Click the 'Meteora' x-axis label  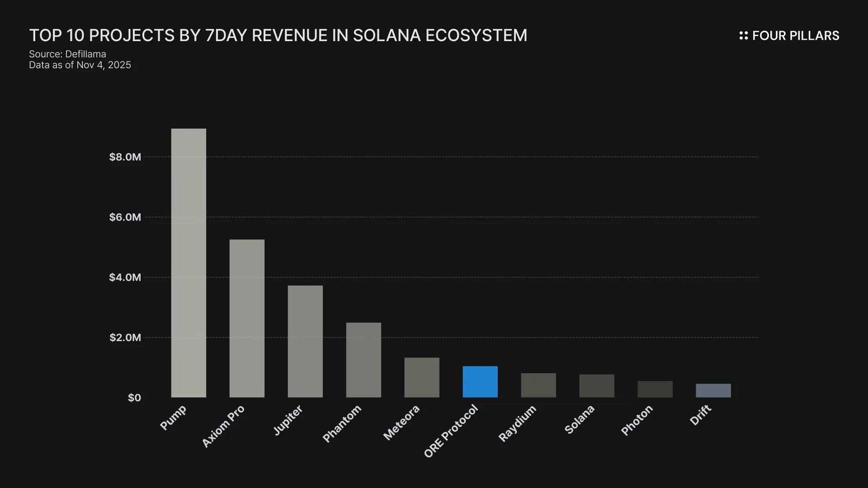(401, 422)
